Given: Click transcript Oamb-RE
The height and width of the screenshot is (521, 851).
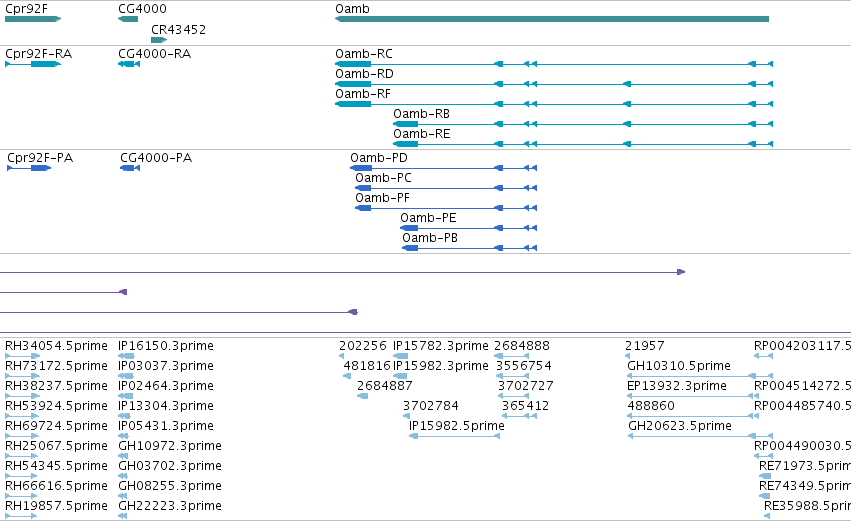Looking at the screenshot, I should click(422, 134).
